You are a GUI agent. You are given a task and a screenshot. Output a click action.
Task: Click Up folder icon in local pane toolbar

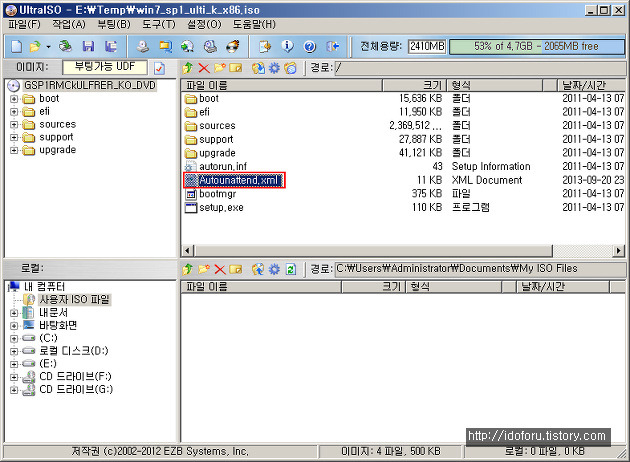point(188,269)
